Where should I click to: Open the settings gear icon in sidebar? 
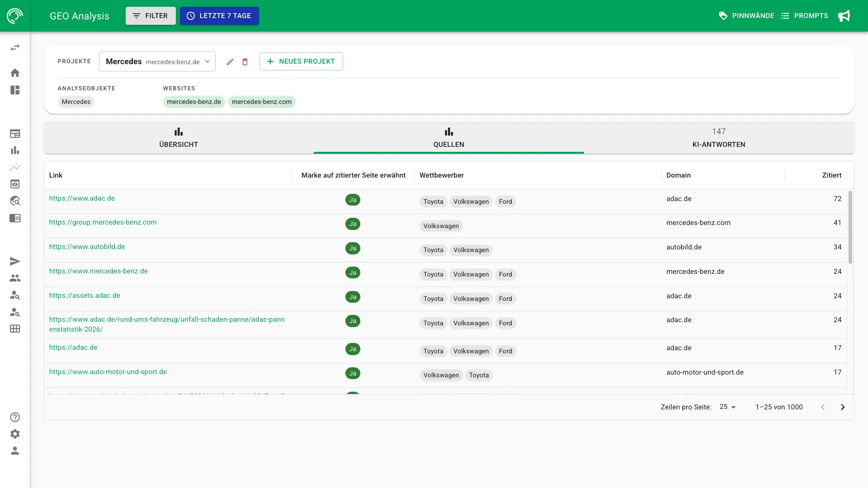pos(15,434)
